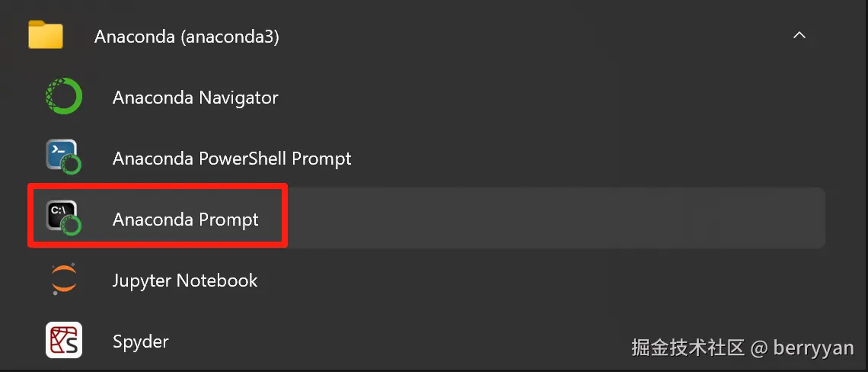Click the Anaconda PowerShell Prompt blue console icon
This screenshot has width=868, height=372.
point(61,153)
